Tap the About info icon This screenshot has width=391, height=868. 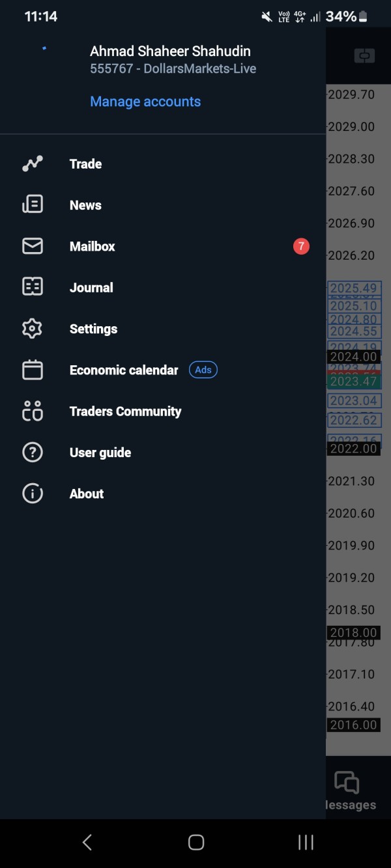point(32,494)
